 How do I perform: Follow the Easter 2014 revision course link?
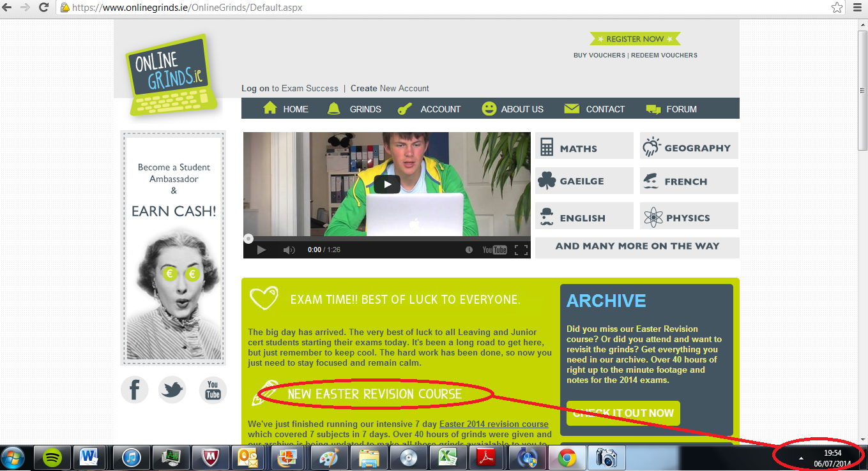(x=494, y=424)
